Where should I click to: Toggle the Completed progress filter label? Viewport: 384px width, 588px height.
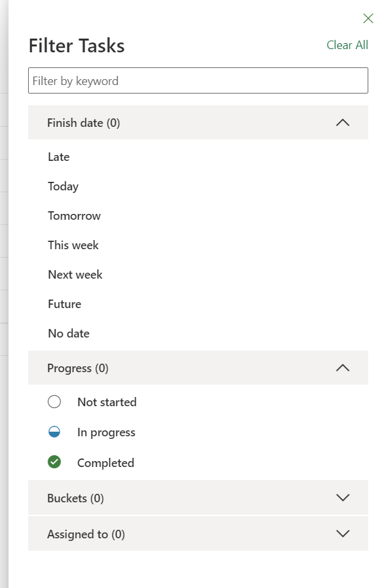(x=106, y=463)
